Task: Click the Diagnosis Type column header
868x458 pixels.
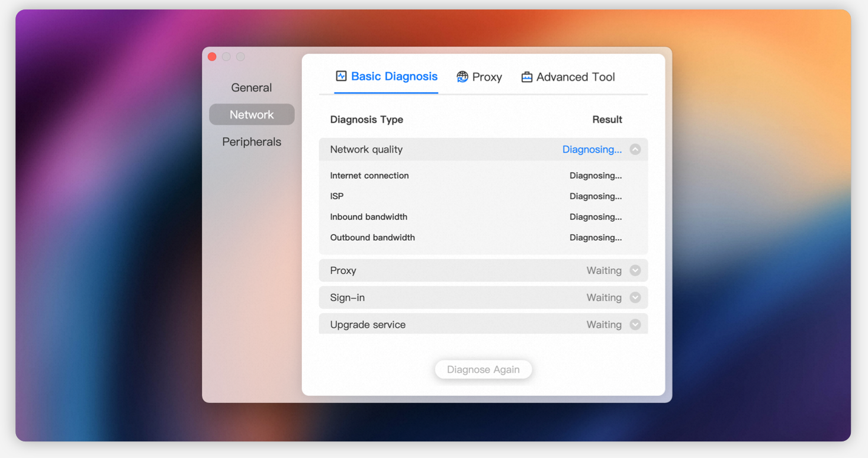Action: coord(367,120)
